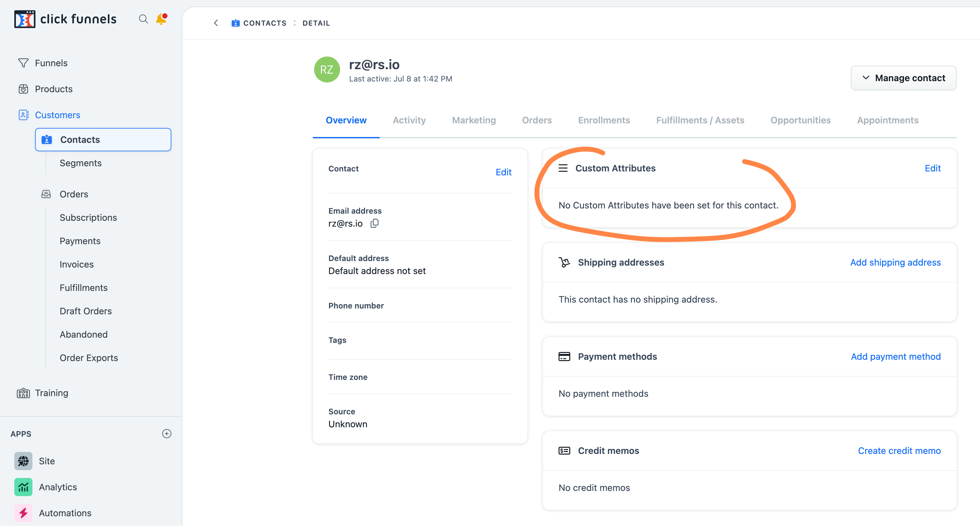Click 'Last active: Jul 8 at 1:42 PM'
Viewport: 980px width, 526px height.
click(400, 79)
